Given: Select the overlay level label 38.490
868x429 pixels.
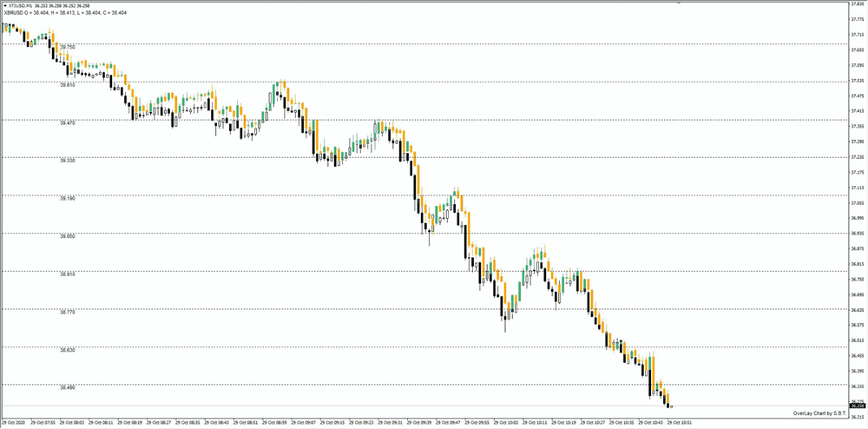Looking at the screenshot, I should (x=68, y=388).
